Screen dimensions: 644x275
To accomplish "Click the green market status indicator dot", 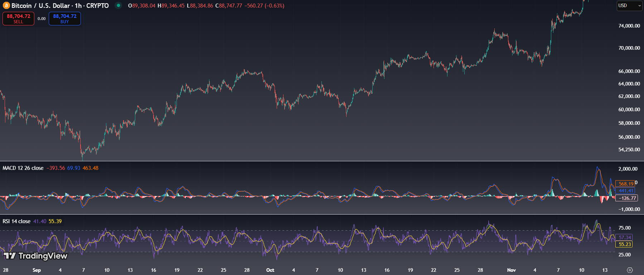I will pos(118,5).
